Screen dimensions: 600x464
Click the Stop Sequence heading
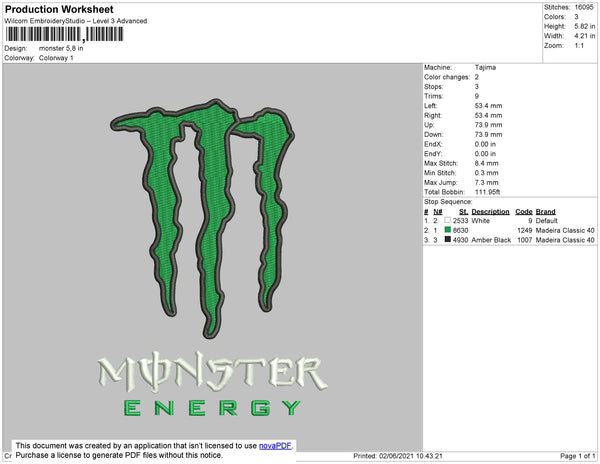pos(448,202)
